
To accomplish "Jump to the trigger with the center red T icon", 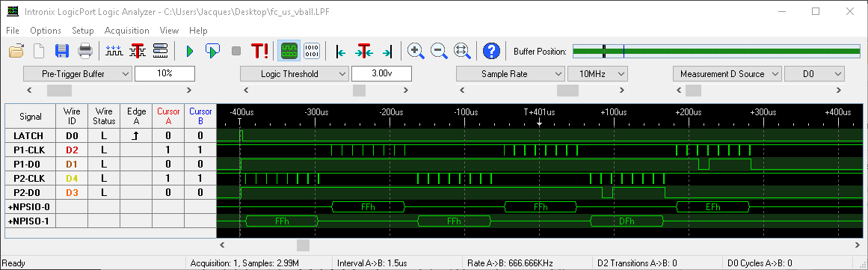I will click(363, 52).
